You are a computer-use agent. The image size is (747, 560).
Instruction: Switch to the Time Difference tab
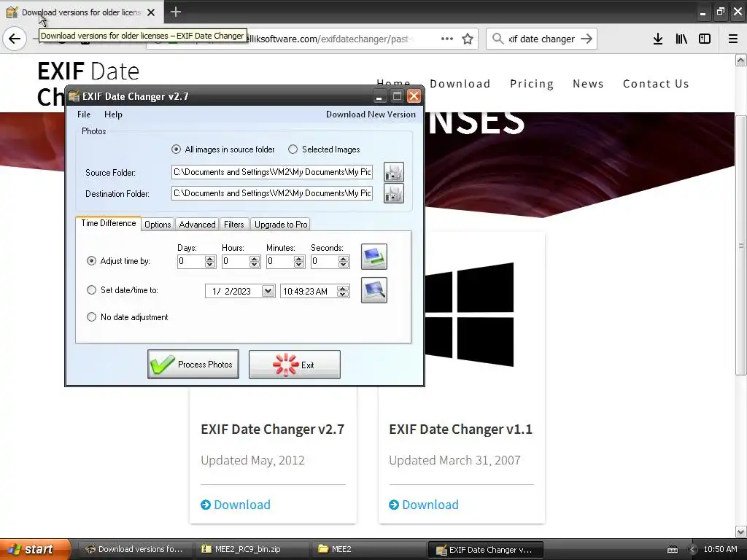pos(108,223)
